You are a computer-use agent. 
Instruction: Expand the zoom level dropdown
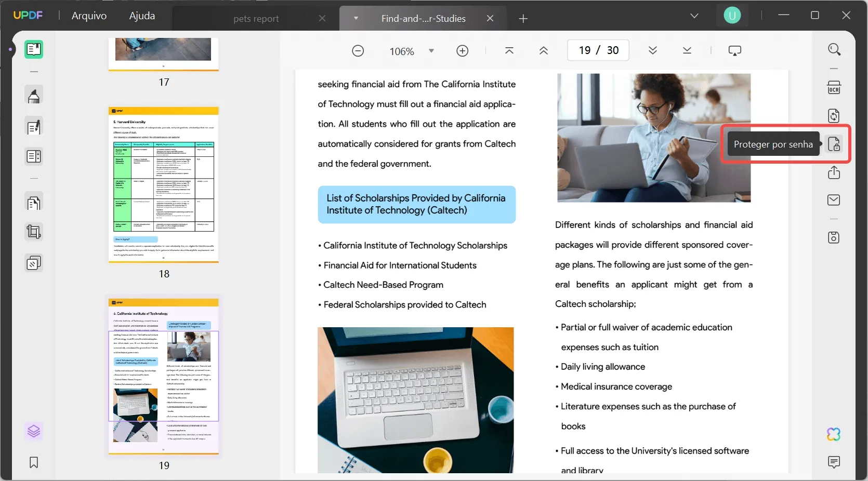(431, 51)
